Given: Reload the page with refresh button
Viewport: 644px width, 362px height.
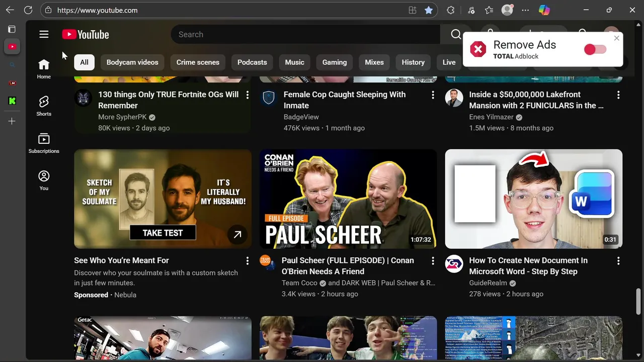Looking at the screenshot, I should pos(28,10).
